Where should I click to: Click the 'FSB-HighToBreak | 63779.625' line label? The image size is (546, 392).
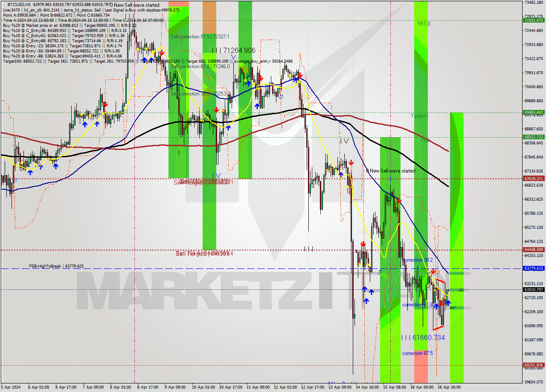tap(56, 266)
